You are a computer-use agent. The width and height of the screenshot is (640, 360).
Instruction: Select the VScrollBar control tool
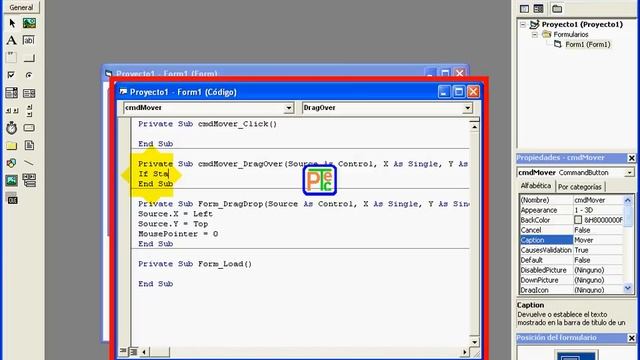coord(29,111)
